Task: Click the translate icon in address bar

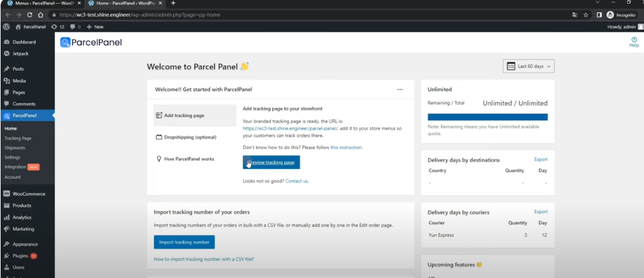Action: point(575,15)
